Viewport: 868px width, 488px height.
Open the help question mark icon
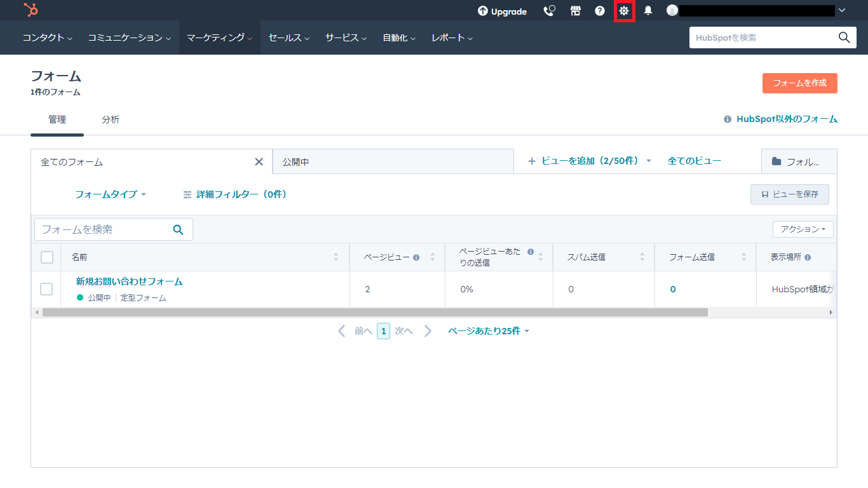pyautogui.click(x=599, y=11)
